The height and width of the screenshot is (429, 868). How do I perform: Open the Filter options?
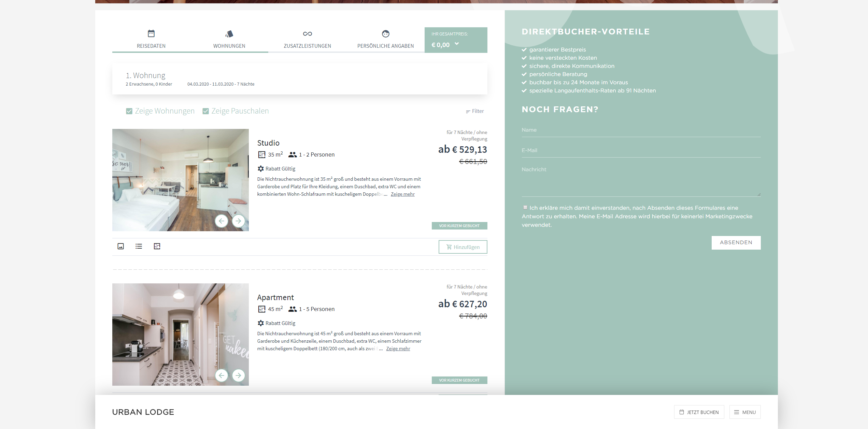475,111
